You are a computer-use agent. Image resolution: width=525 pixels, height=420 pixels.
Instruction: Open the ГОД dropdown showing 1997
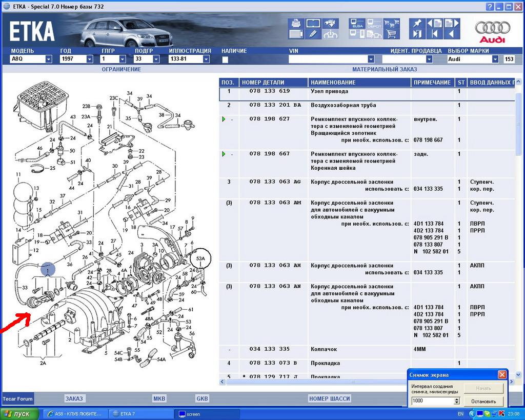89,59
